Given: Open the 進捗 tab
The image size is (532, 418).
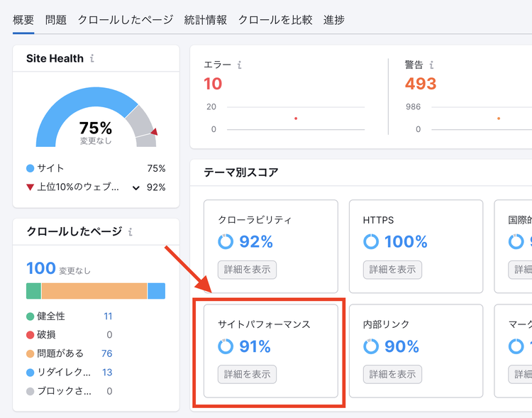Looking at the screenshot, I should (x=334, y=20).
